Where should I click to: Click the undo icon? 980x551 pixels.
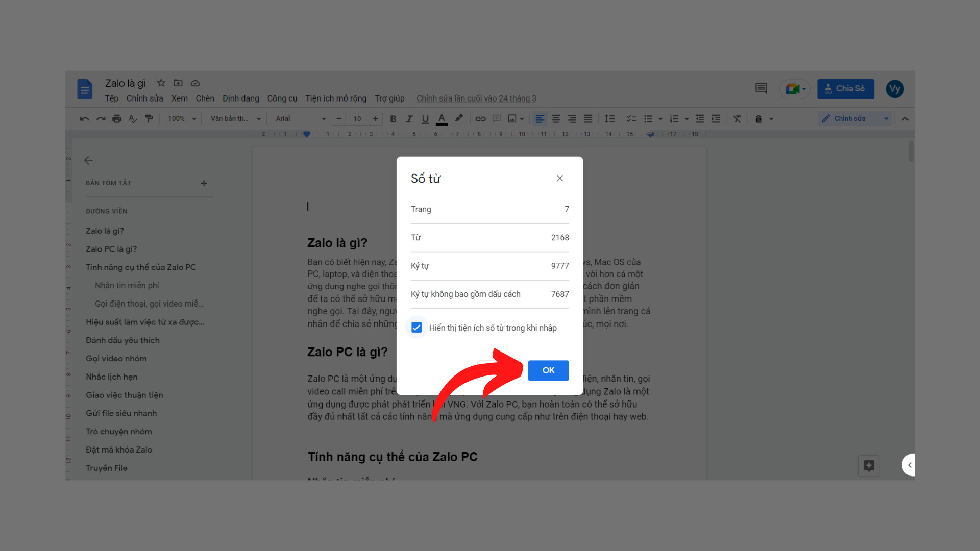(x=84, y=118)
